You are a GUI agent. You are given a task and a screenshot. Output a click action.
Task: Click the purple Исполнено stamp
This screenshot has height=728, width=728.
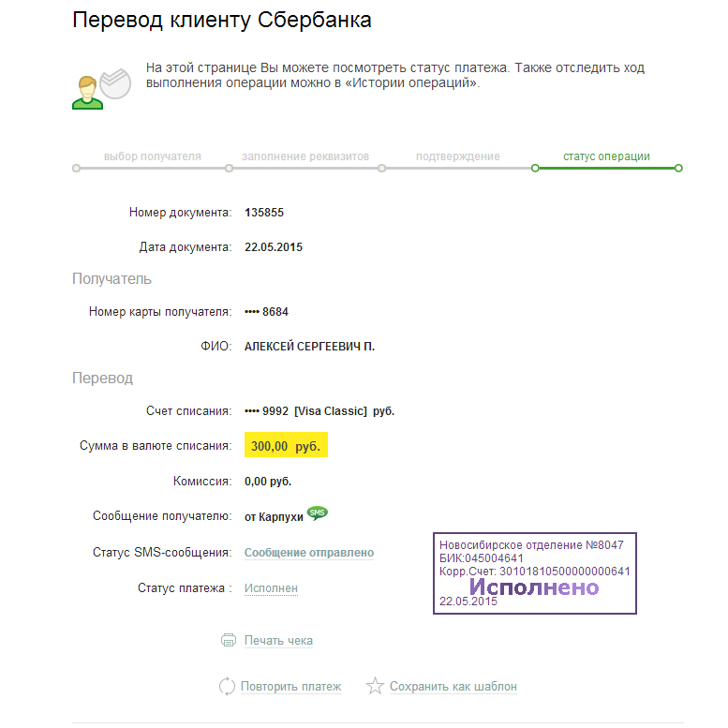534,587
